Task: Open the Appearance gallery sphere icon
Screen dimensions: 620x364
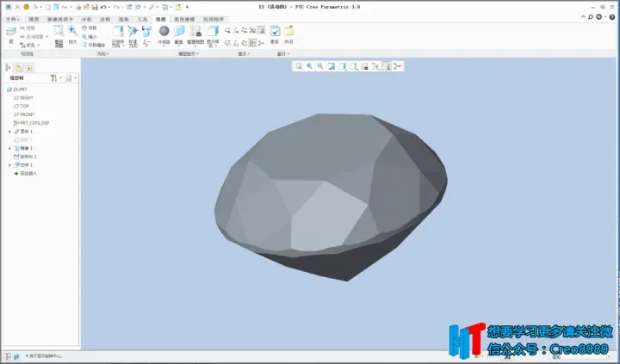Action: click(x=164, y=31)
